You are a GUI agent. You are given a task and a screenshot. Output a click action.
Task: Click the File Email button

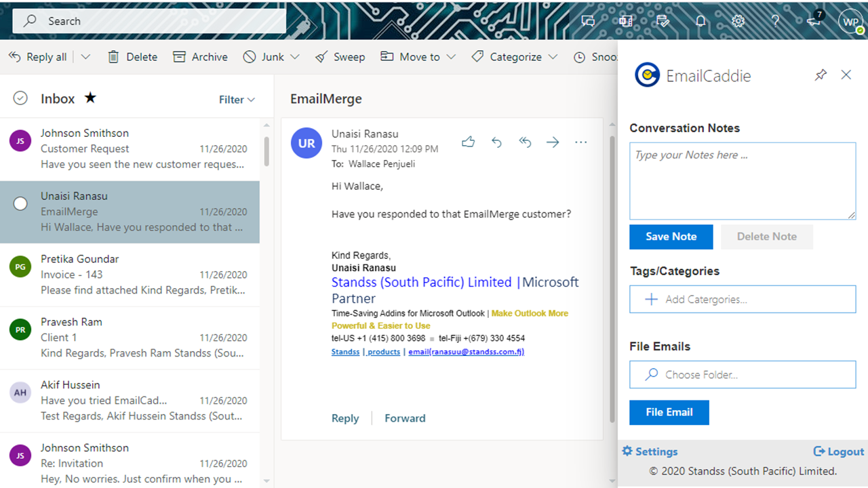(x=669, y=412)
